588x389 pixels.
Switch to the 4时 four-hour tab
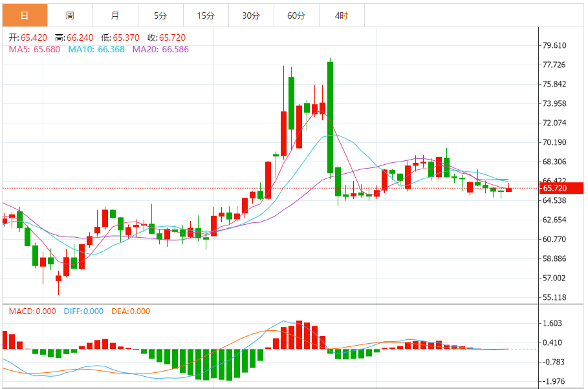click(x=342, y=16)
